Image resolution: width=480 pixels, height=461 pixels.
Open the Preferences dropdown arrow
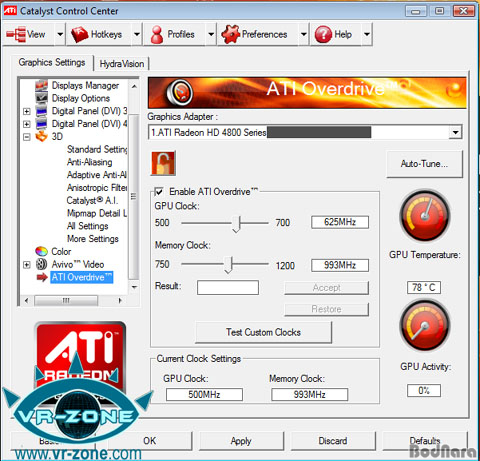click(x=303, y=34)
